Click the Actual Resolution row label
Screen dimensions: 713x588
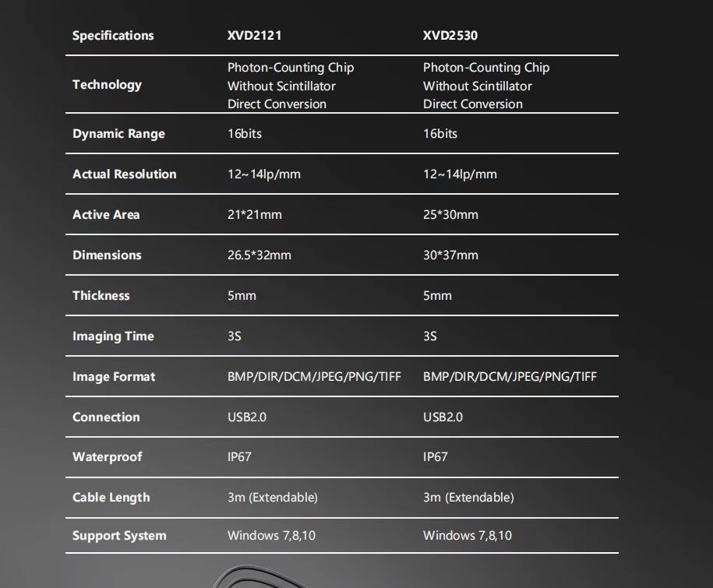[125, 174]
